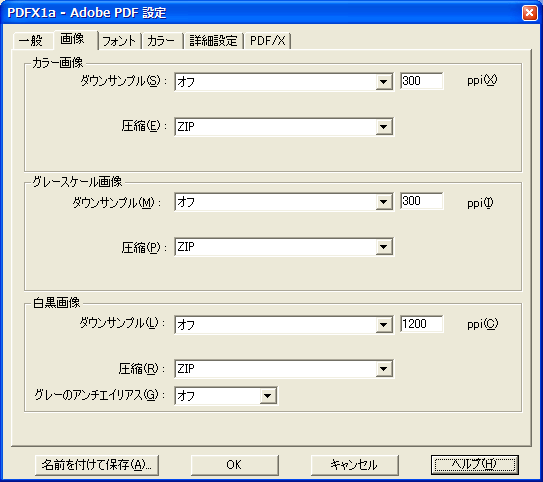Screen dimensions: 543x482
Task: Switch to the PDF/X tab
Action: coord(267,41)
